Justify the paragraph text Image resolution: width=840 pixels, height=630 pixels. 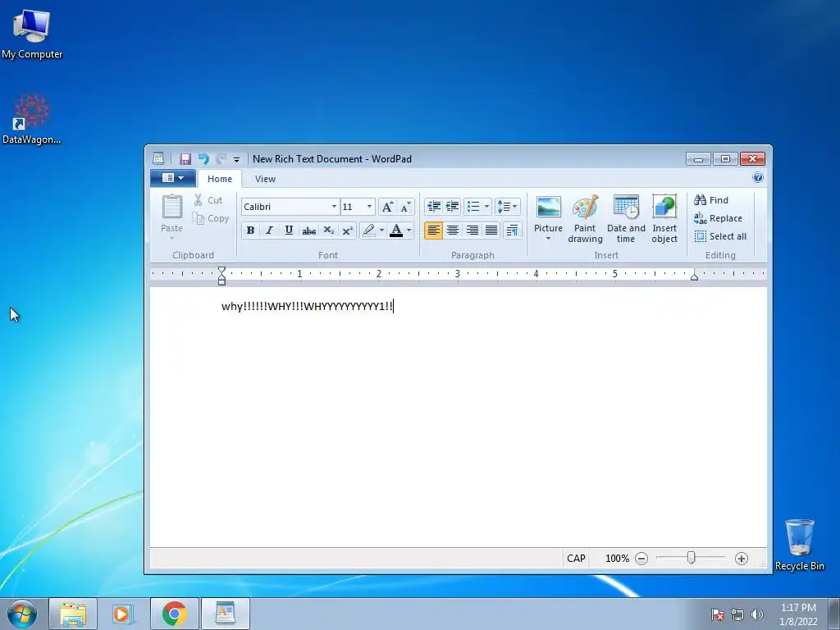pyautogui.click(x=491, y=231)
